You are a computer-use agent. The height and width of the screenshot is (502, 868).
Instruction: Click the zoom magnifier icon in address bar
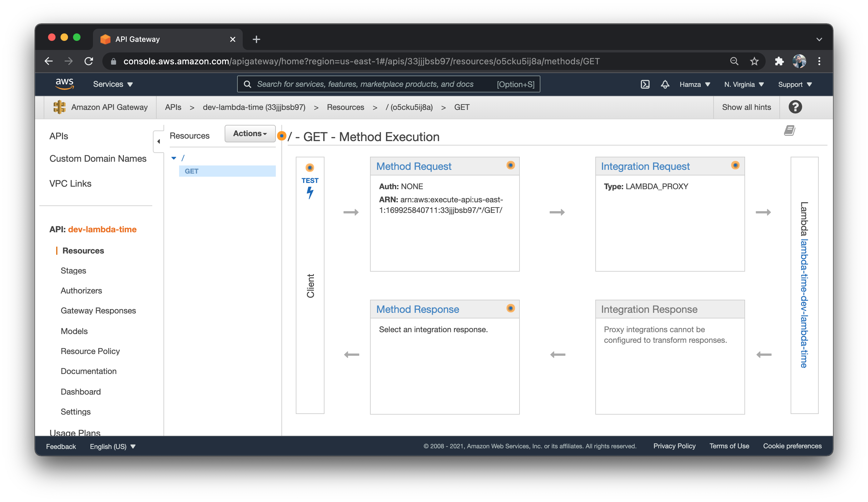(734, 61)
